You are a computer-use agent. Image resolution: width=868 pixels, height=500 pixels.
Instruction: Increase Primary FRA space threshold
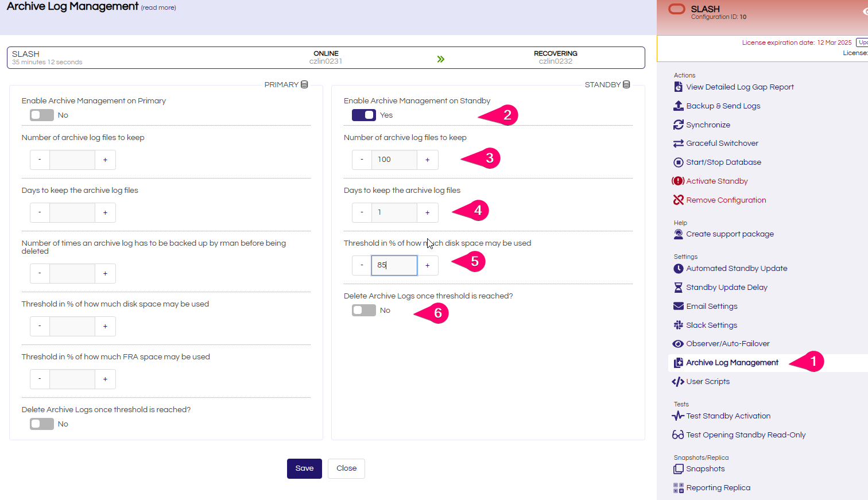point(106,379)
